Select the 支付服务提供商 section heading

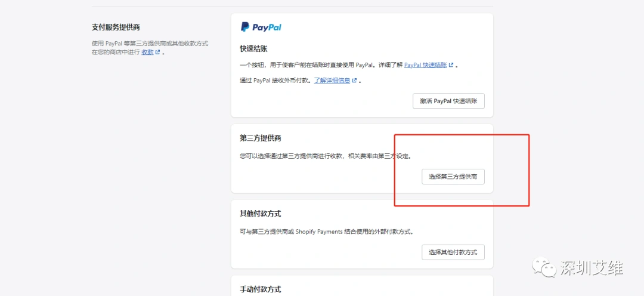click(x=116, y=27)
